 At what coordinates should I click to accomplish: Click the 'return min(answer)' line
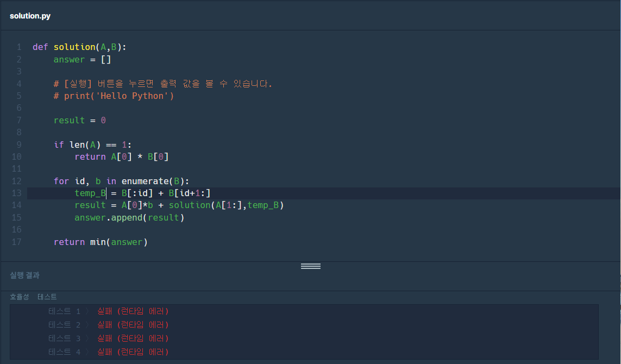click(x=101, y=242)
